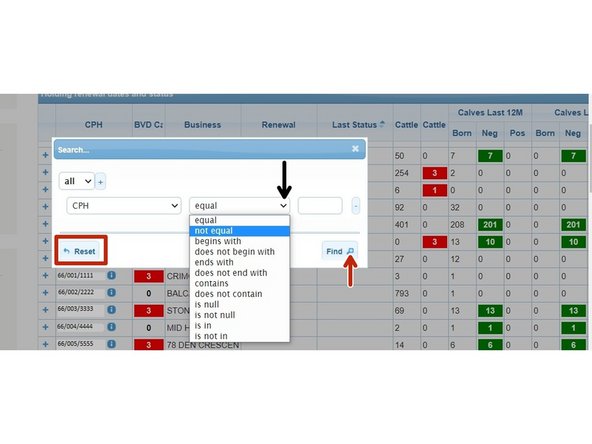Expand the row for CPH 66/004/4444
Screen dimensions: 592x444
(x=46, y=327)
